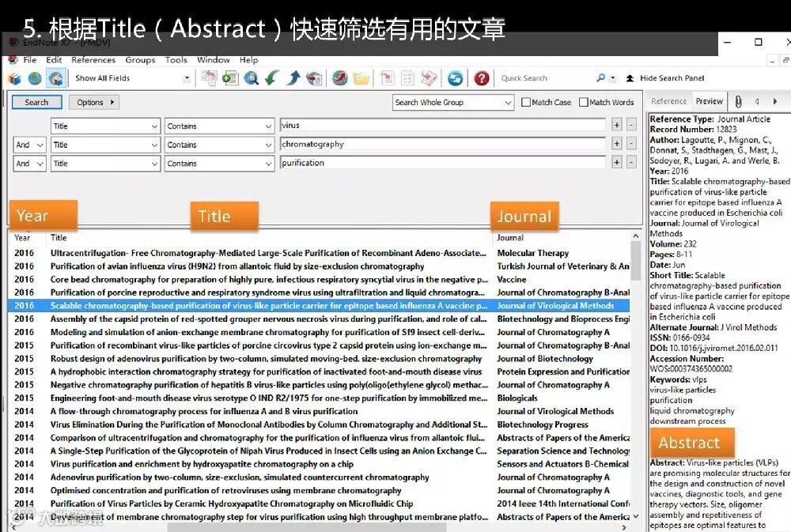This screenshot has width=791, height=532.
Task: Open the Help menu
Action: [248, 59]
